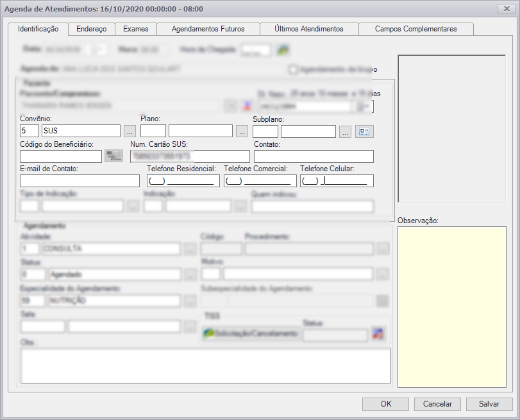Select the Agendamentos Futuros tab
Screen dimensions: 520x420
pos(208,29)
